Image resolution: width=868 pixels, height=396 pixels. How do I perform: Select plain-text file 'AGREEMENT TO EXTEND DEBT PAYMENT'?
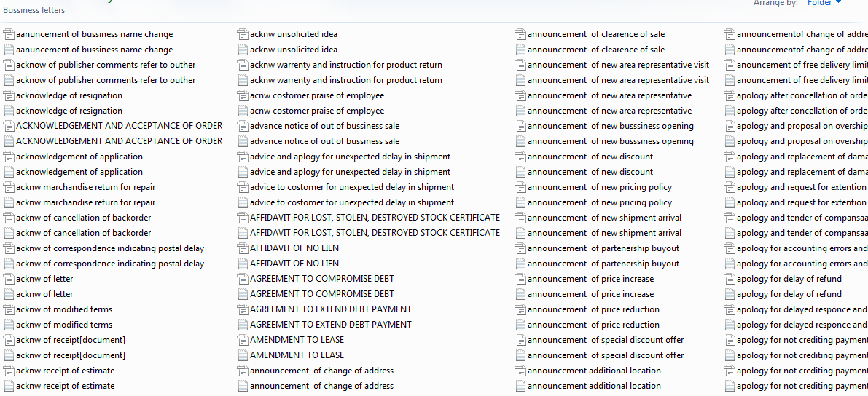coord(330,325)
